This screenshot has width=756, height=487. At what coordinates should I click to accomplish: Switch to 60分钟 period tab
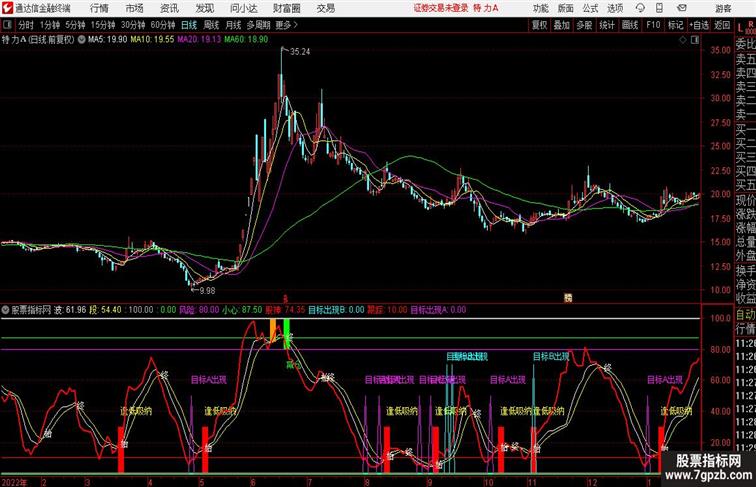point(163,25)
